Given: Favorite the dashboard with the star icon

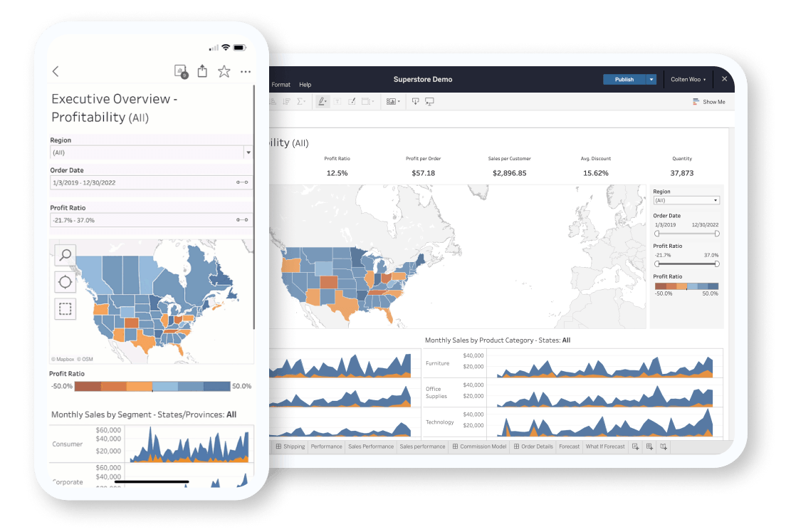Looking at the screenshot, I should 224,71.
